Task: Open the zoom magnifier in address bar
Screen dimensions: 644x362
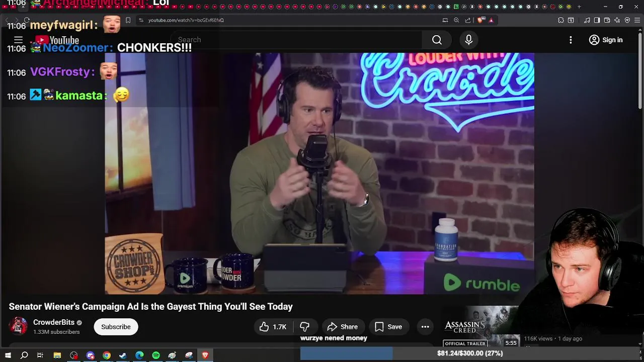Action: pyautogui.click(x=456, y=20)
